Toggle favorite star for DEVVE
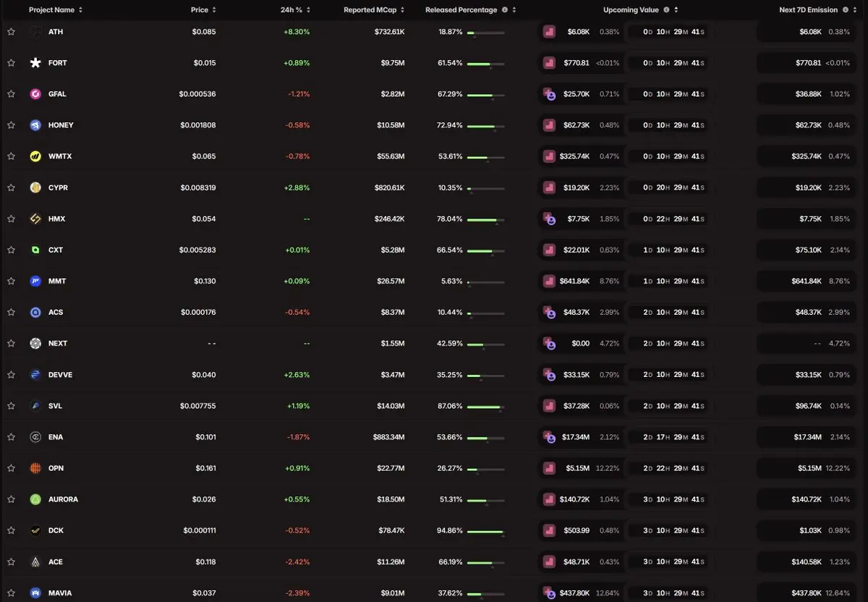 11,375
